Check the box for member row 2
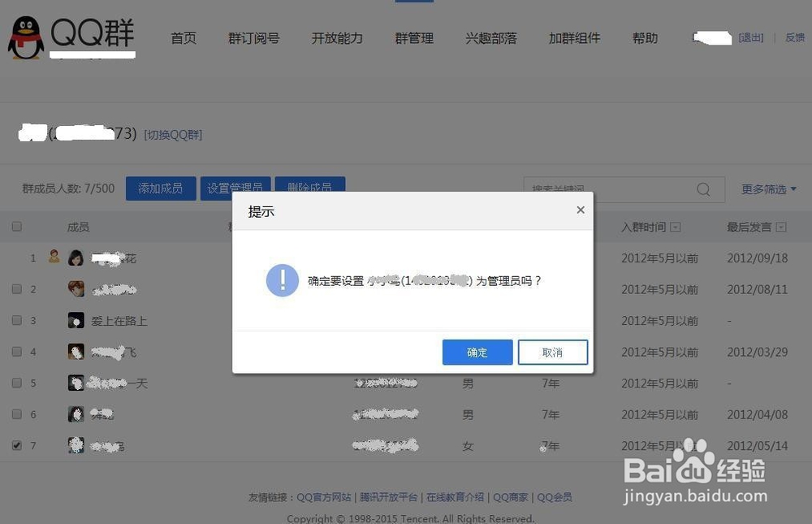The height and width of the screenshot is (524, 812). click(x=16, y=288)
